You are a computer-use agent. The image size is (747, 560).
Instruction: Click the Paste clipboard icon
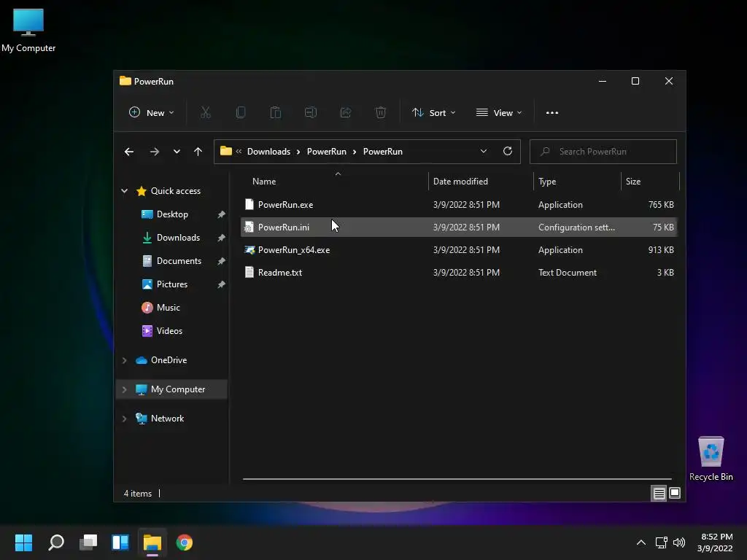(275, 112)
